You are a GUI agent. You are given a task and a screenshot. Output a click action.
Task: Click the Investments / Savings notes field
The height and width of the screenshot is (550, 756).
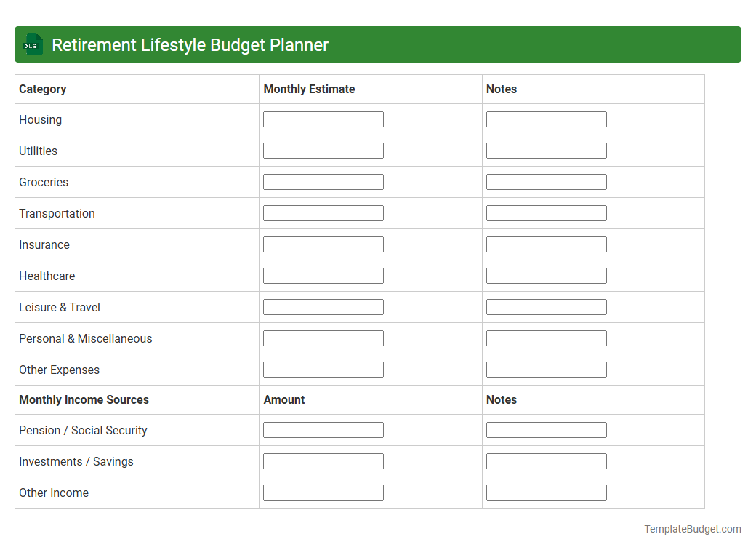[546, 461]
